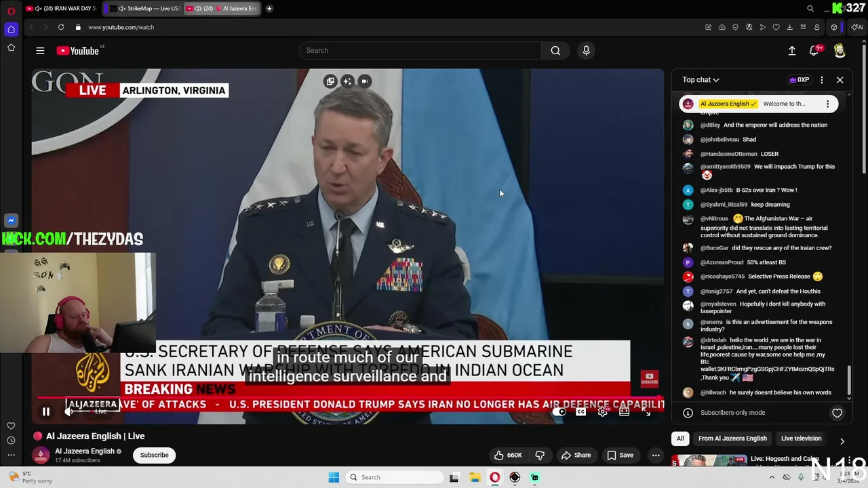Start voice search with the microphone icon
The width and height of the screenshot is (868, 488).
[x=587, y=50]
